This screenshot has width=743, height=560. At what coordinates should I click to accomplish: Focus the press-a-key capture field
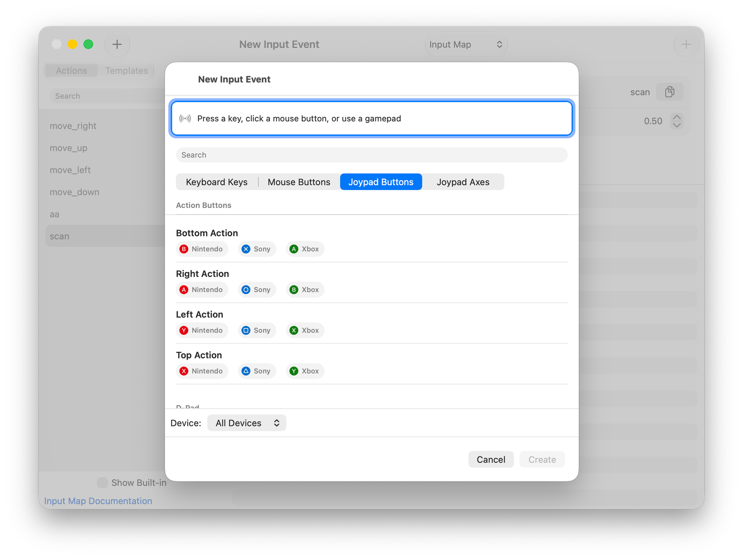click(371, 118)
